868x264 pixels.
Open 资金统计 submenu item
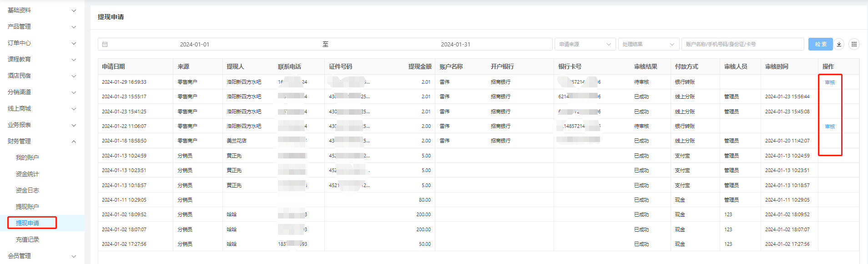click(x=27, y=174)
